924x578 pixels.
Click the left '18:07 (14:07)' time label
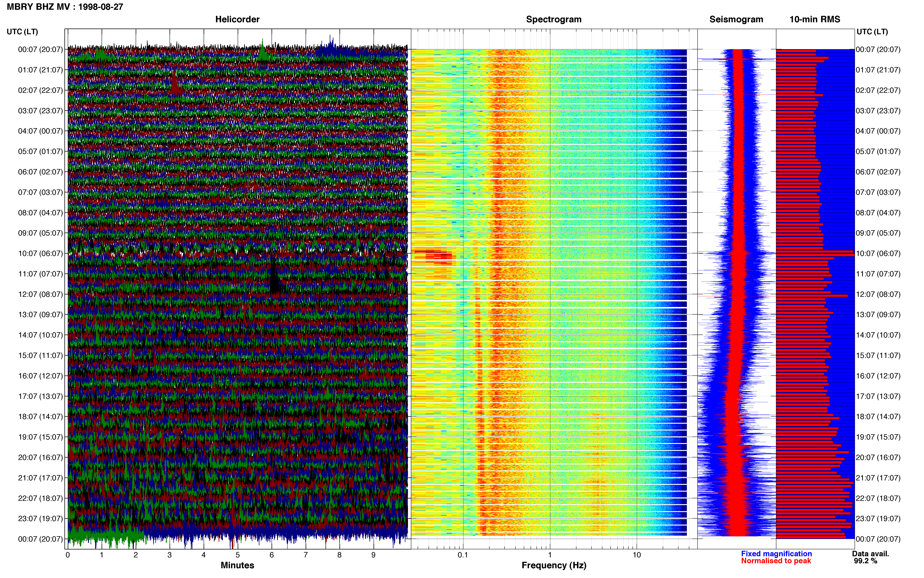tap(40, 417)
